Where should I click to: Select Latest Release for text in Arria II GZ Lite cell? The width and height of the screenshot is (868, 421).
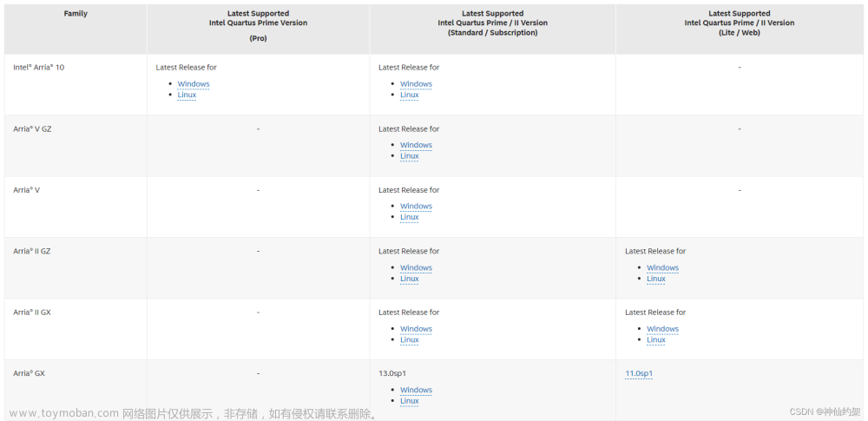655,252
